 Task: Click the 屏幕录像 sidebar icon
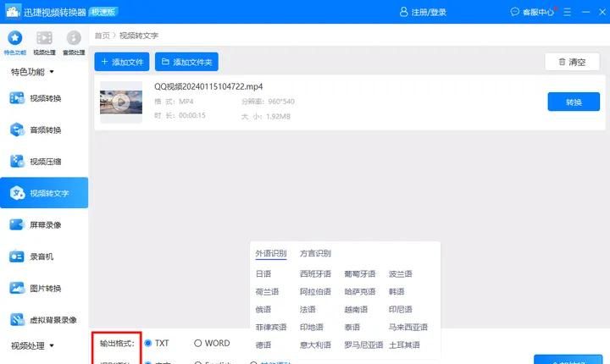[x=17, y=224]
